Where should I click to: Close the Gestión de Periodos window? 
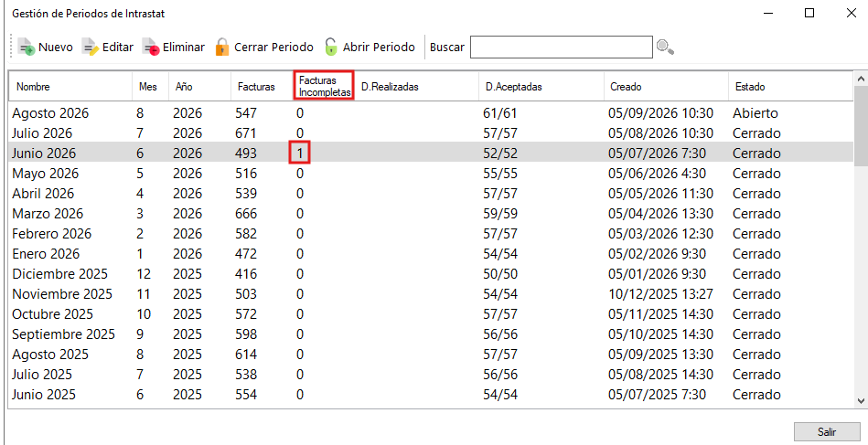[852, 13]
